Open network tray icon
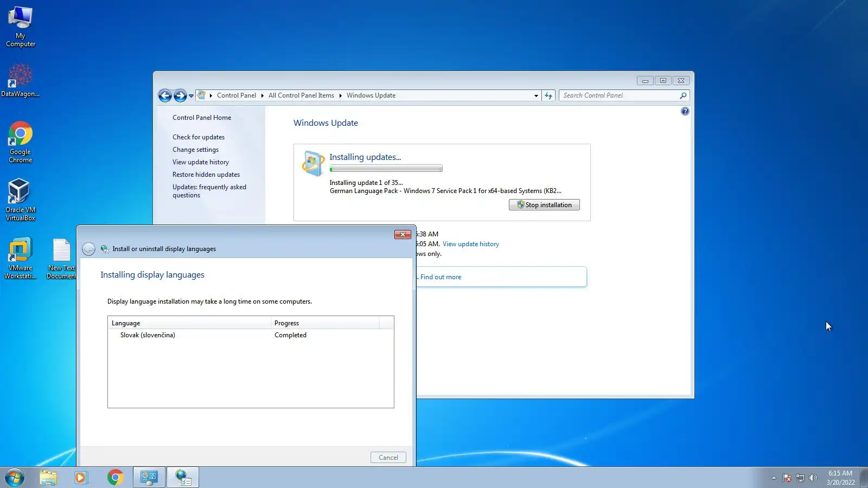Screen dimensions: 868x488 (800, 478)
